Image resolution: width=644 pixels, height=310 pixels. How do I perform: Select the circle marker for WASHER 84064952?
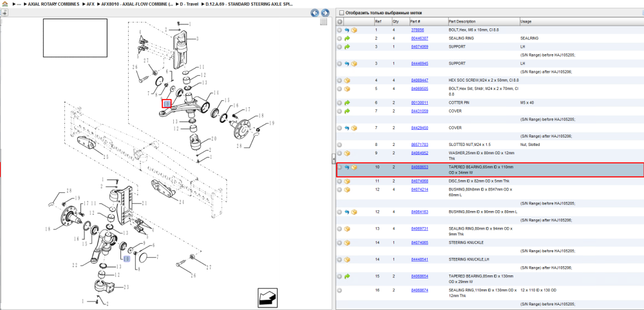tap(339, 153)
